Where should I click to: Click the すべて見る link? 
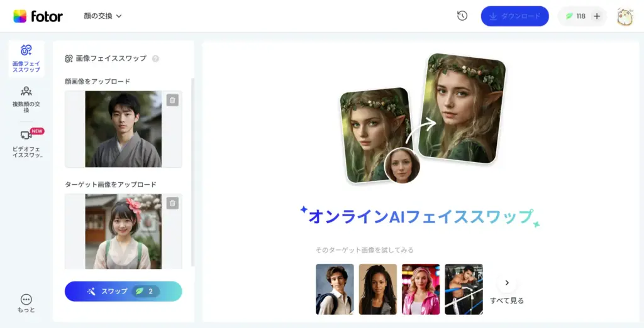[x=507, y=300]
